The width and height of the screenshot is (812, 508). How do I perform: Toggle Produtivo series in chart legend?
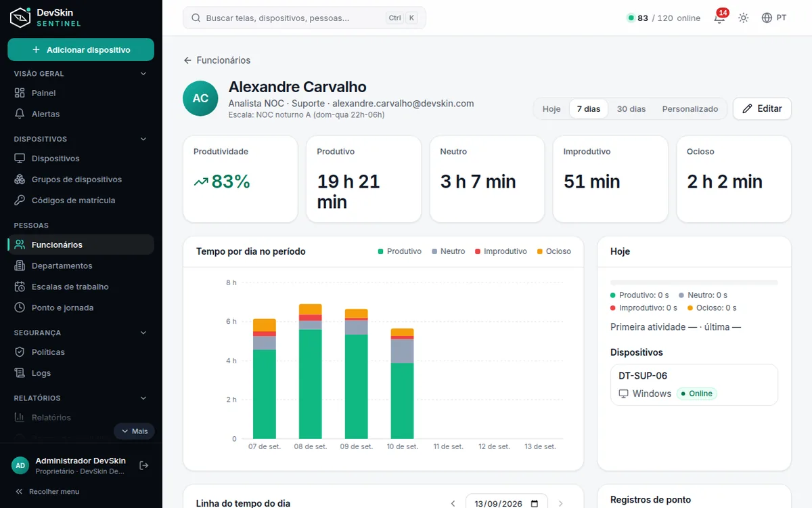[x=399, y=251]
